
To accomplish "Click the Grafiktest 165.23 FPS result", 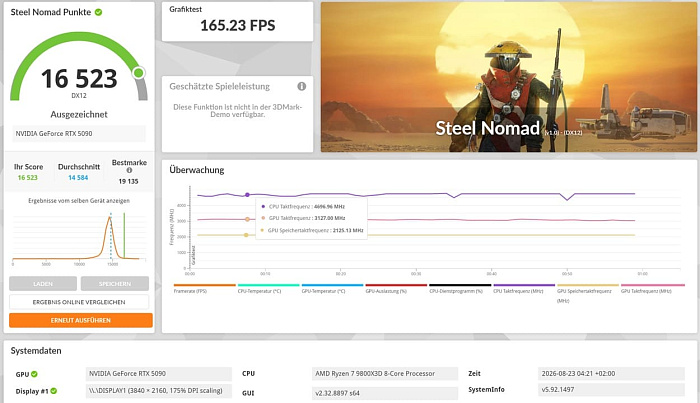I will pos(238,25).
